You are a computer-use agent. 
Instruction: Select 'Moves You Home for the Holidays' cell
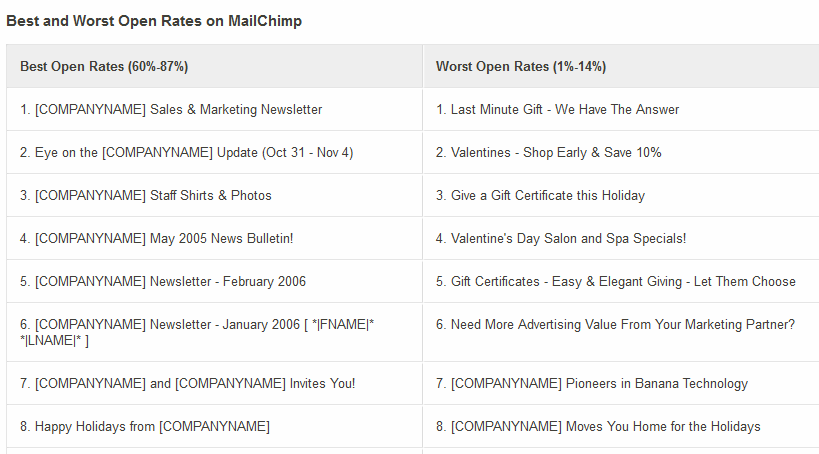pyautogui.click(x=621, y=426)
